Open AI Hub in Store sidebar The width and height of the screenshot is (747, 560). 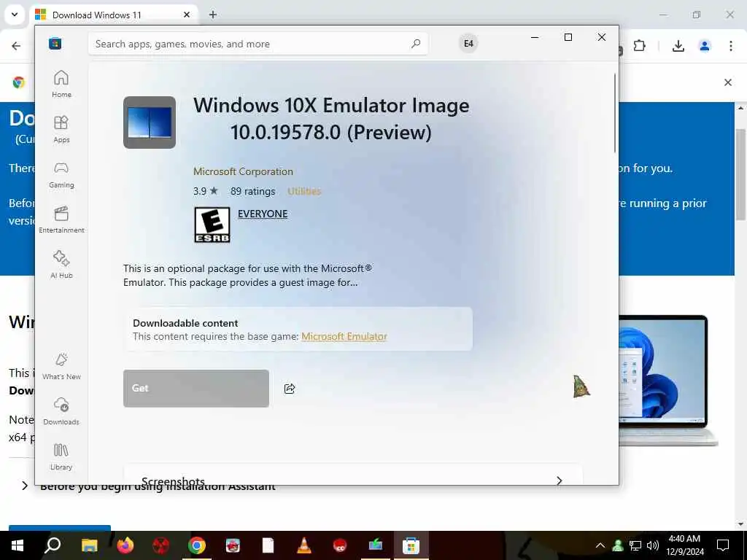click(61, 265)
